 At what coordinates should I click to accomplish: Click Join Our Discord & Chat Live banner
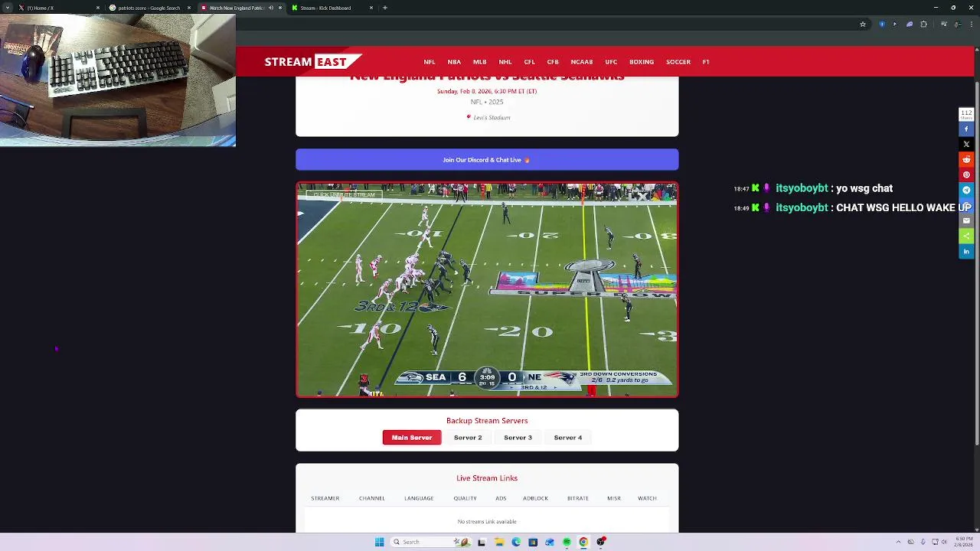(487, 159)
